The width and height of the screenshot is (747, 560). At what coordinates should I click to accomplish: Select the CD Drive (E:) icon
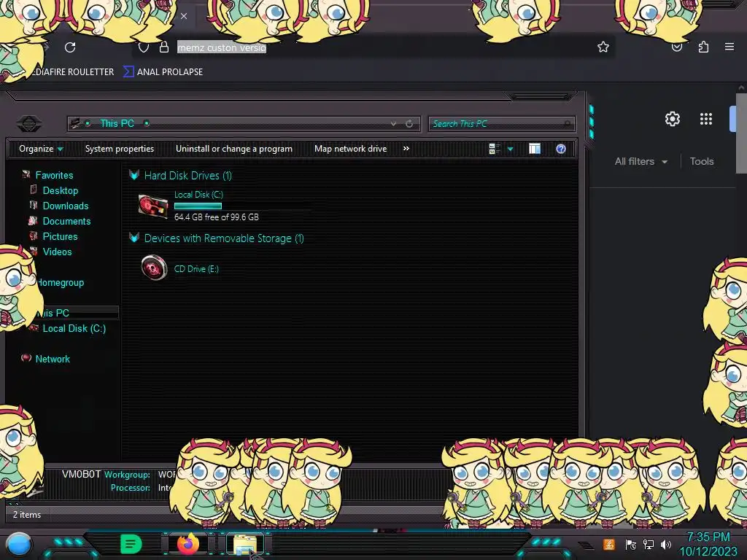(154, 268)
